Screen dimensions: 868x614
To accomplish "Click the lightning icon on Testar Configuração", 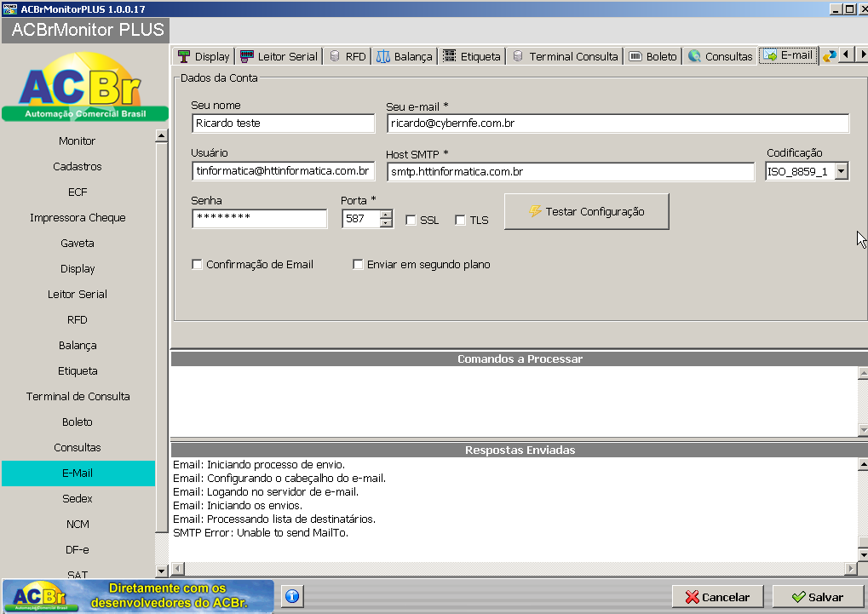I will click(x=535, y=211).
